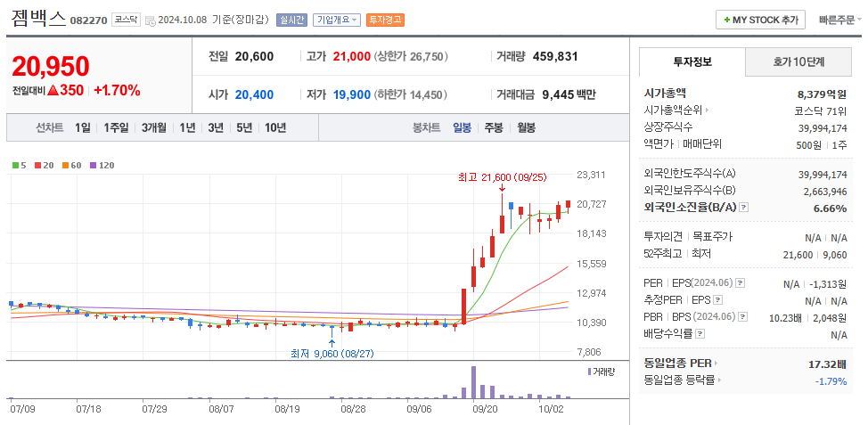Viewport: 868px width, 425px height.
Task: Click the purple 120-day moving average legend marker
Action: point(93,165)
